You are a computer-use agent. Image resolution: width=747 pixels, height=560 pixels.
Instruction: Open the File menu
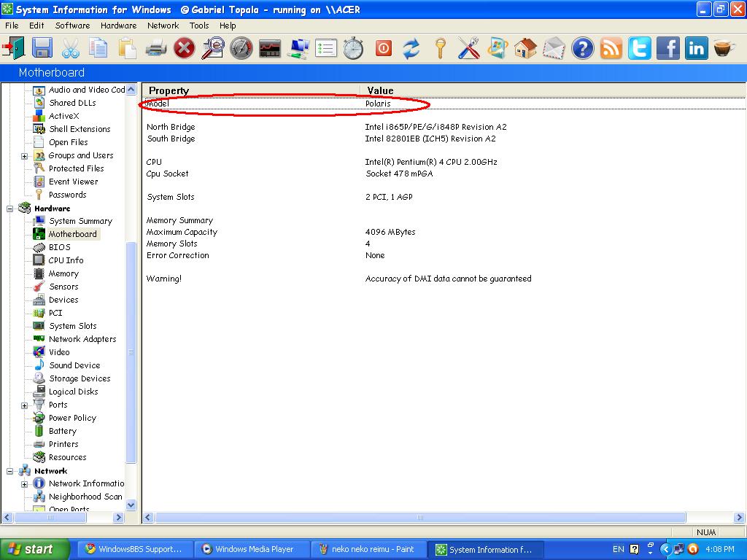(12, 26)
